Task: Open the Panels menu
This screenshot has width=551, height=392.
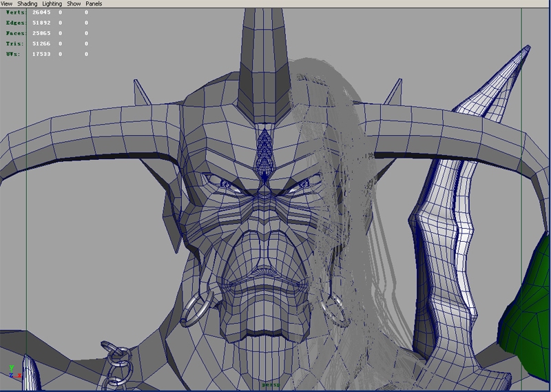Action: [x=94, y=4]
